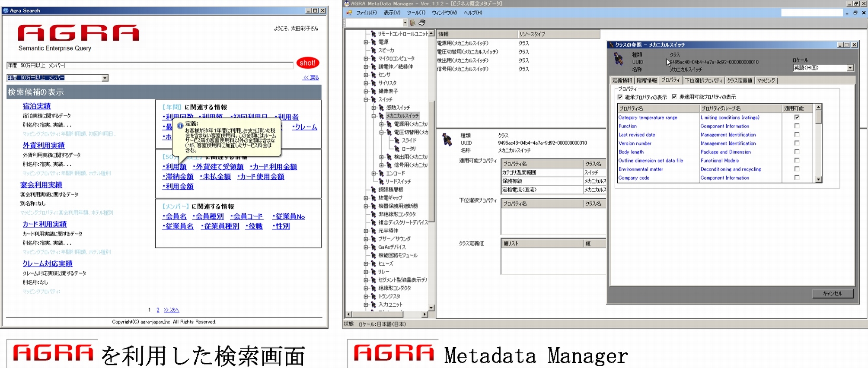Open the search history dropdown in Agra Search
This screenshot has height=368, width=868.
105,78
